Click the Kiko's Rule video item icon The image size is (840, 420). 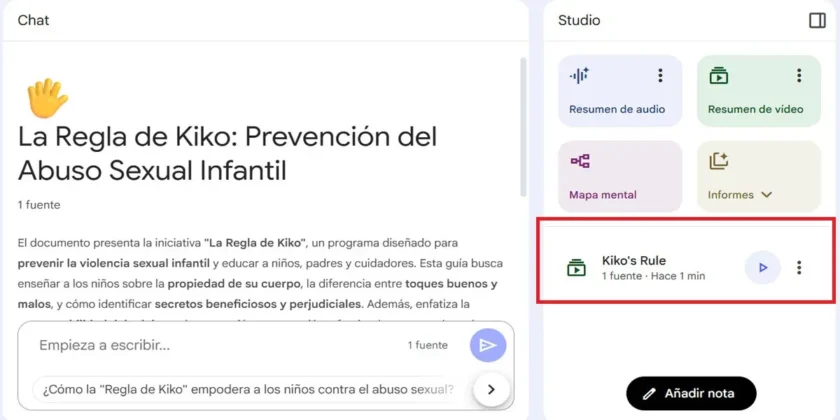coord(576,267)
